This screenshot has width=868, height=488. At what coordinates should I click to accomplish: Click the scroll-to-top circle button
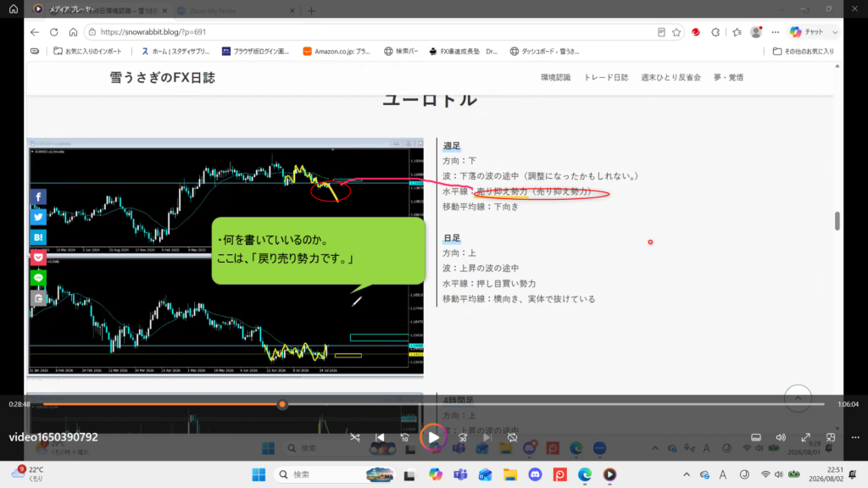click(798, 398)
